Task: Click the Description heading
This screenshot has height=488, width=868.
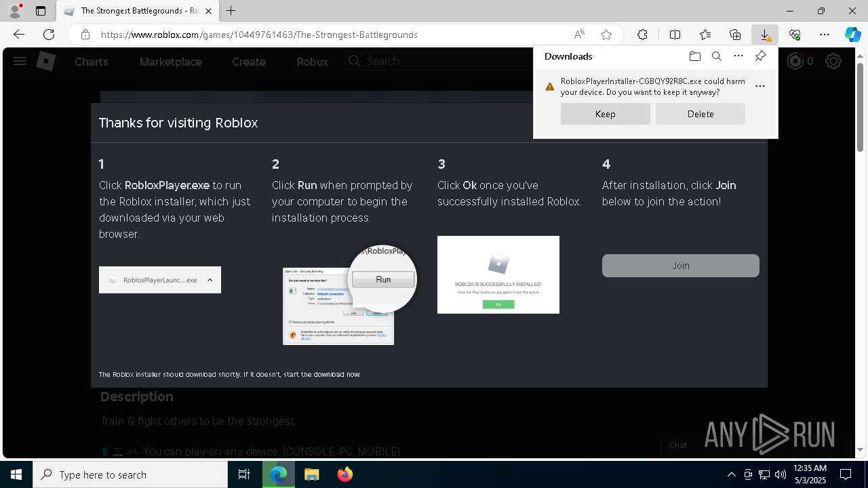Action: [x=137, y=396]
